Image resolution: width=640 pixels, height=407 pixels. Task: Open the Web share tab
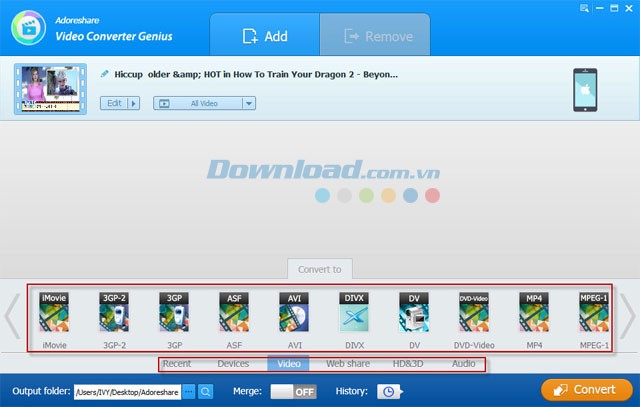348,364
